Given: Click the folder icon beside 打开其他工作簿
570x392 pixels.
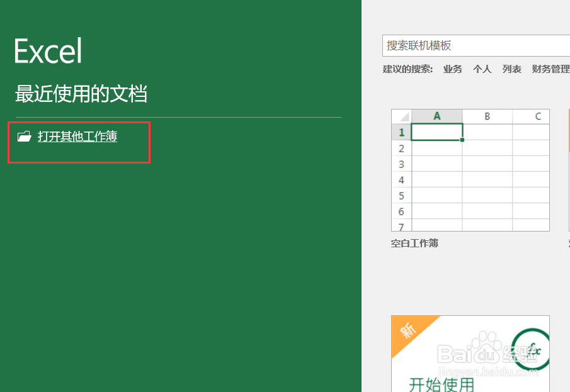Looking at the screenshot, I should (24, 136).
